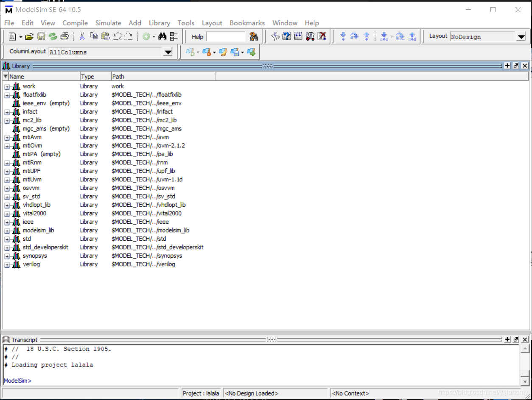Open the Compile menu
532x400 pixels.
[75, 23]
